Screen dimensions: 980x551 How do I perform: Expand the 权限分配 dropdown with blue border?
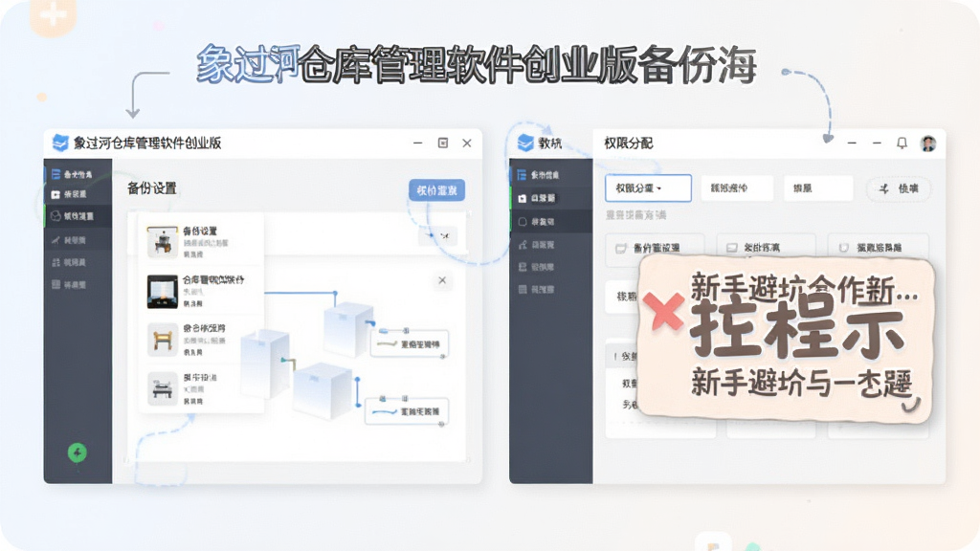tap(648, 188)
